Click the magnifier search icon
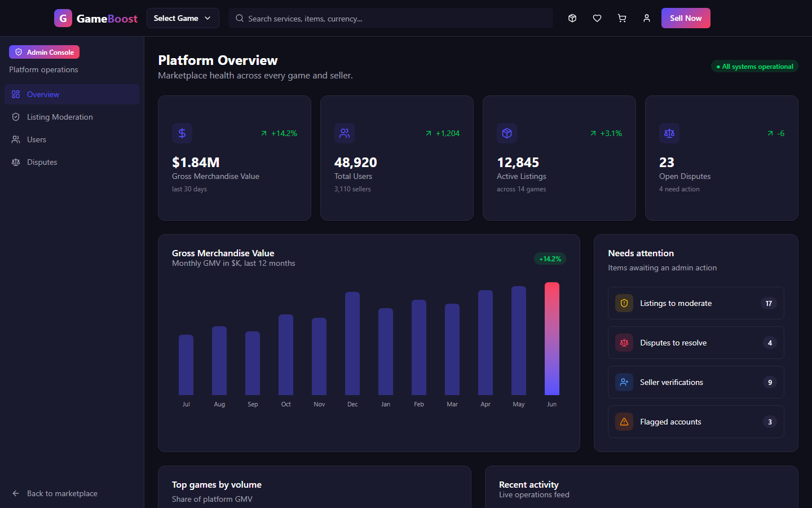Viewport: 812px width, 508px height. click(240, 18)
